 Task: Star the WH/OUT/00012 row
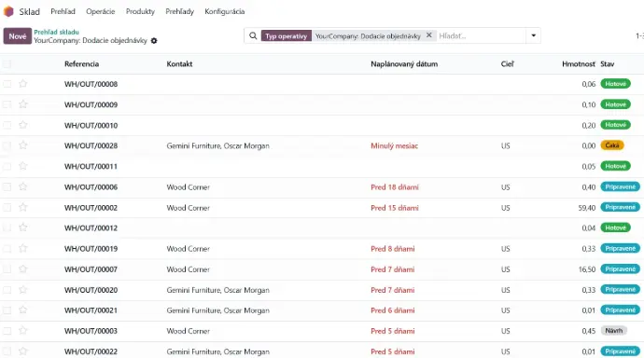pos(23,227)
